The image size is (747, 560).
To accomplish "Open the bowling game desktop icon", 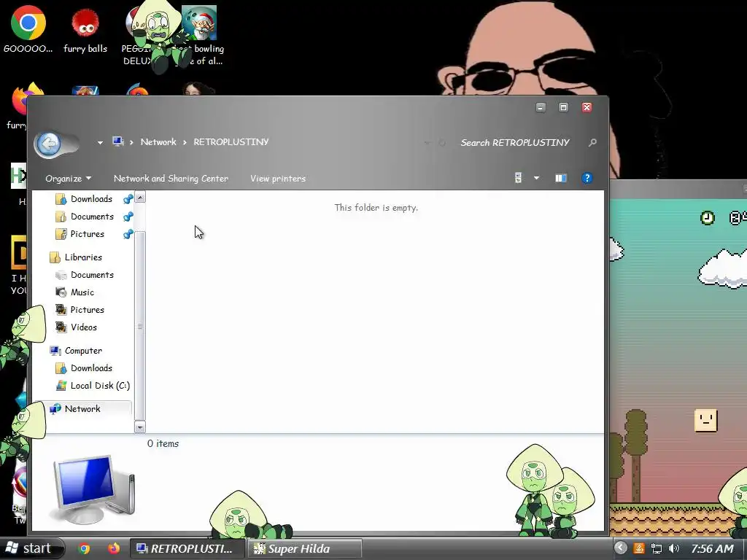I will click(x=201, y=36).
